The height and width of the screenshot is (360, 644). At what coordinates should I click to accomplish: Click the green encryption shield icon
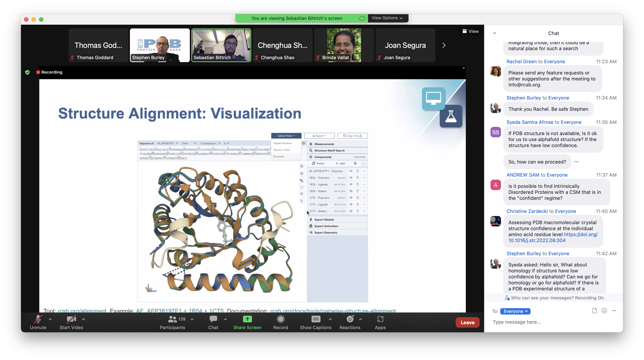pos(28,72)
